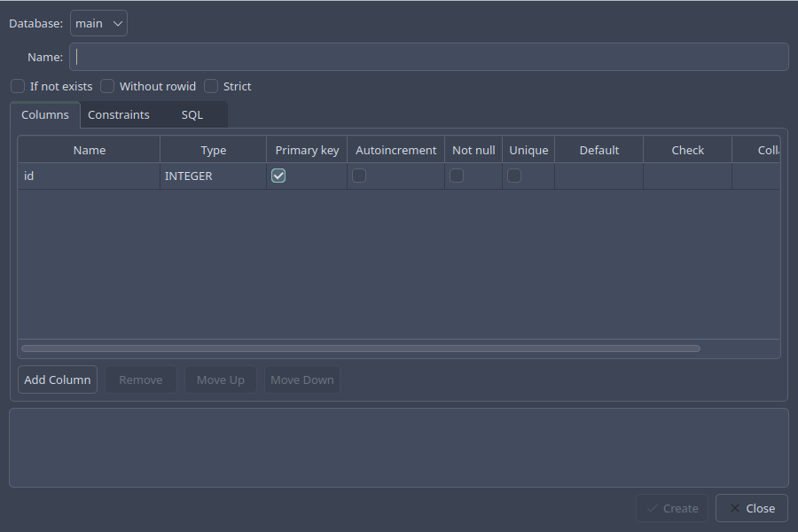Enable Autoincrement for the id column

(x=359, y=176)
